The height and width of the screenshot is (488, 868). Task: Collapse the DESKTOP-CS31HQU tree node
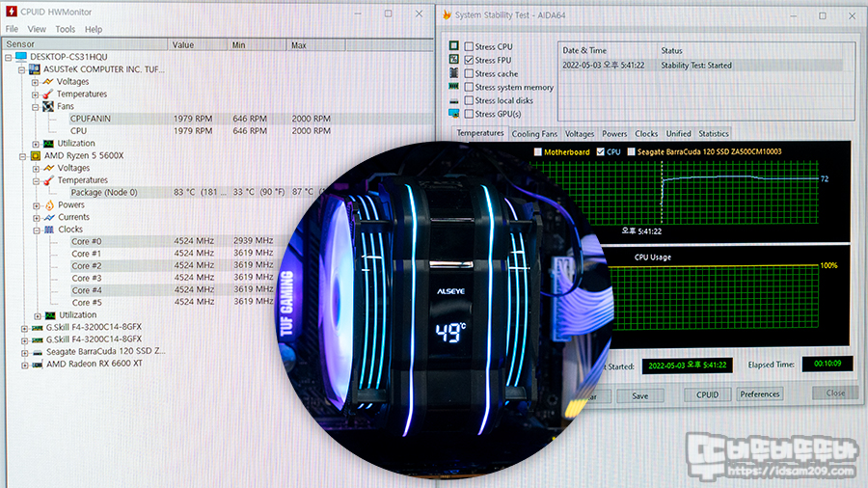pyautogui.click(x=9, y=57)
